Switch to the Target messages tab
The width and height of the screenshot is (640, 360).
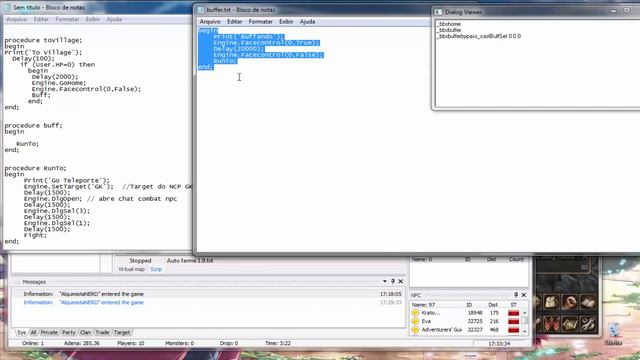coord(122,333)
